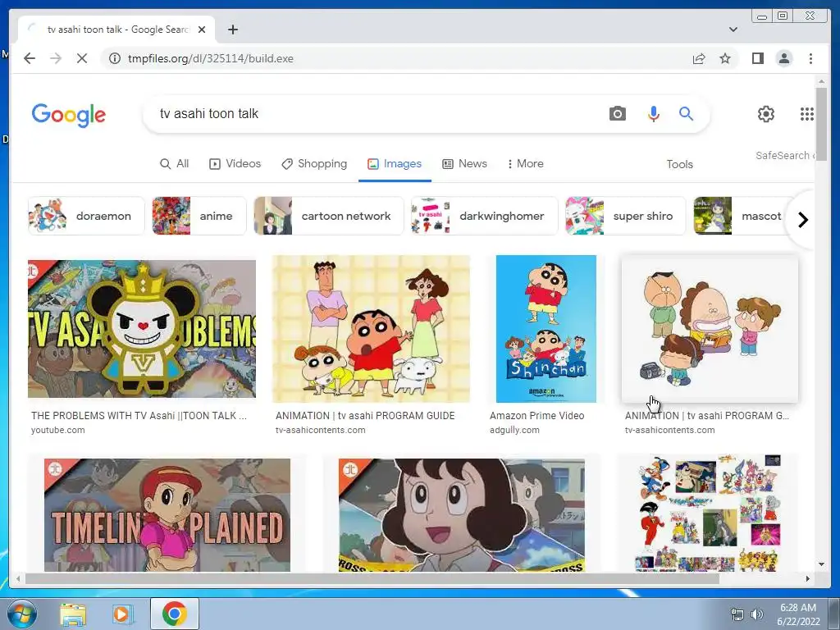
Task: Open the Google apps grid
Action: click(x=807, y=113)
